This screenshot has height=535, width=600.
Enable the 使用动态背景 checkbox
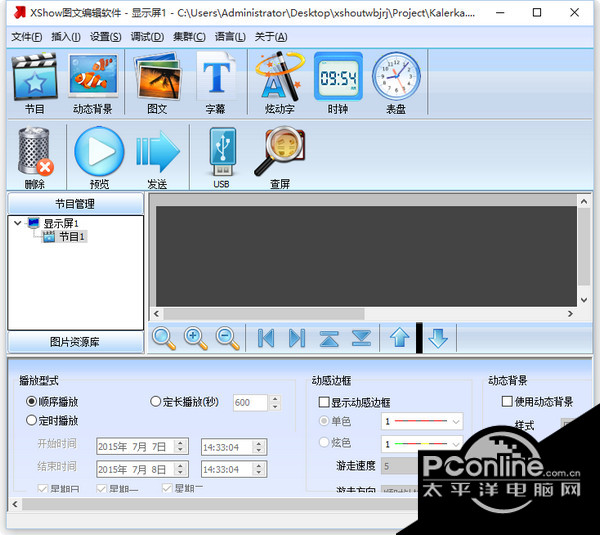[x=507, y=401]
